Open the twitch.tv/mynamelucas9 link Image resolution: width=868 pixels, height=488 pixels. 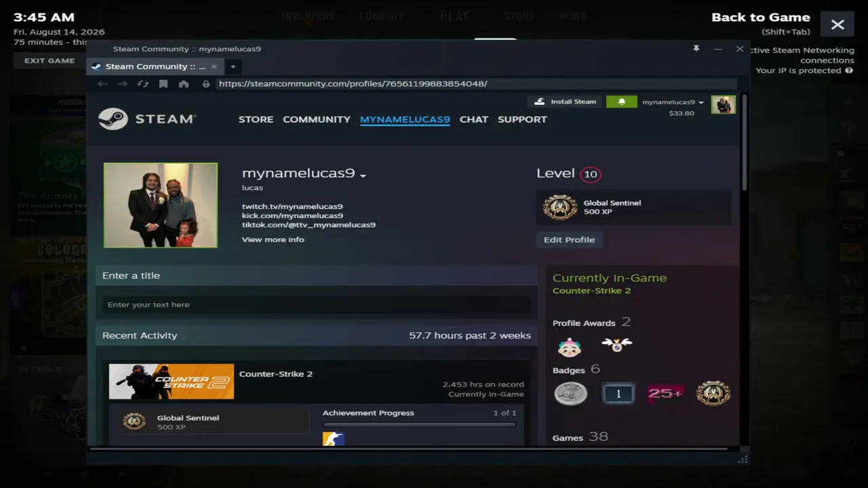pyautogui.click(x=292, y=206)
